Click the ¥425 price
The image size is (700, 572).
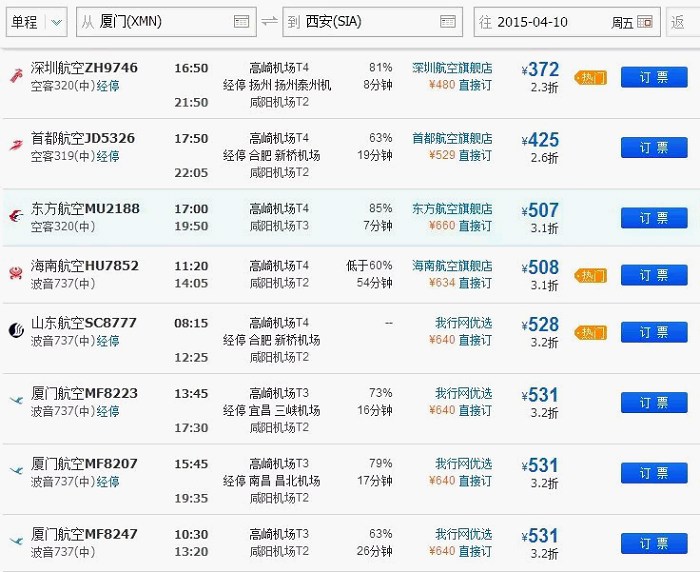click(x=540, y=140)
